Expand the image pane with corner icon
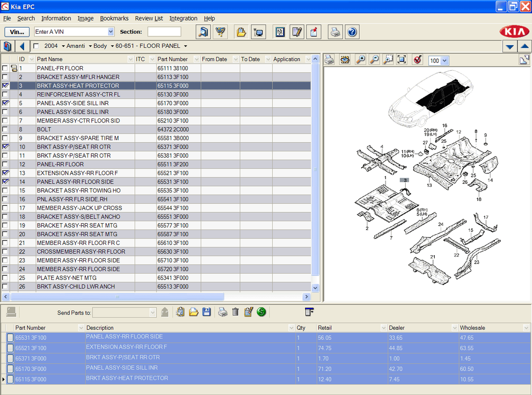 coord(524,60)
